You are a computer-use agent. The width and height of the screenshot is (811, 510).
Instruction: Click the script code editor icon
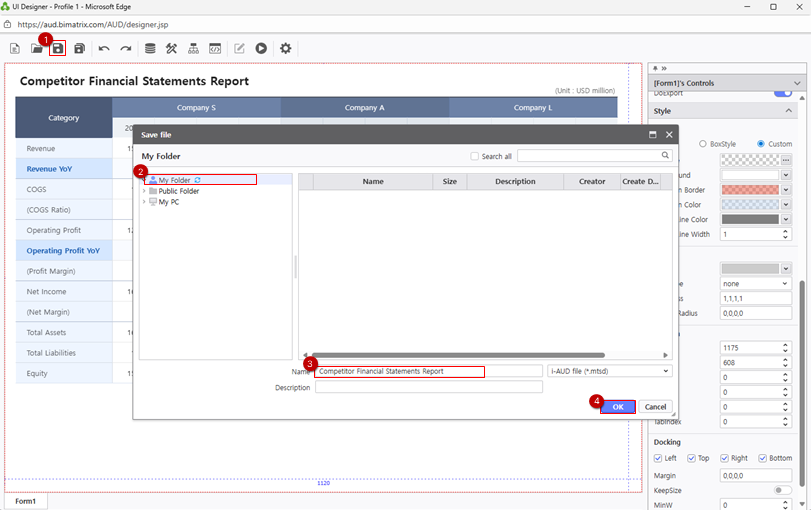215,48
